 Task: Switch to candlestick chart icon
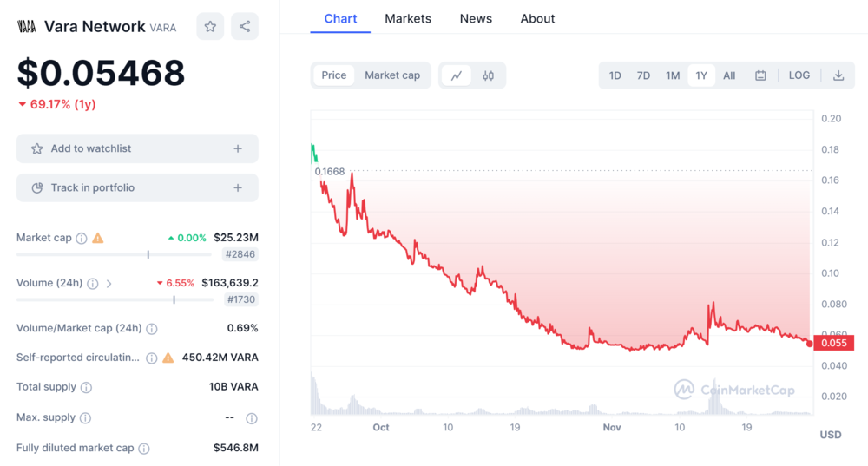pos(488,75)
